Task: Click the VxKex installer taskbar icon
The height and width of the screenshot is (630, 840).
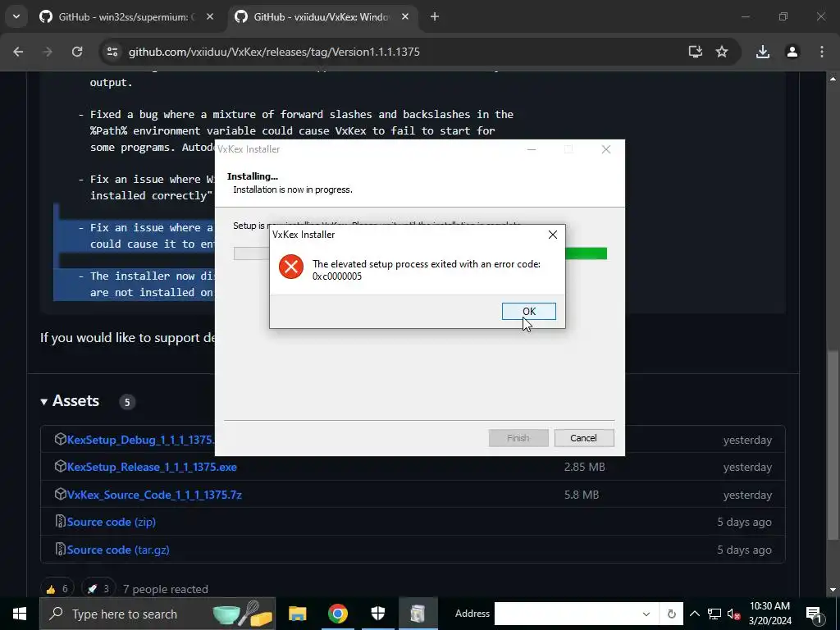Action: (x=418, y=614)
